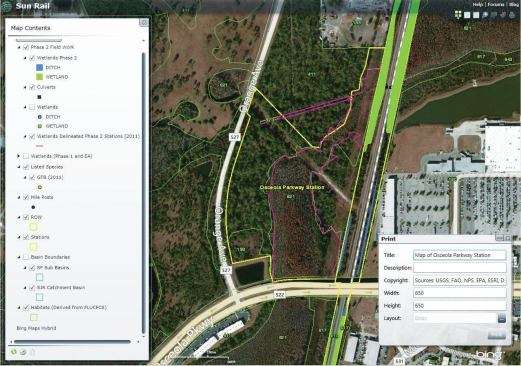Collapse the GTB (2011) legend arrow
The image size is (521, 366).
[25, 177]
